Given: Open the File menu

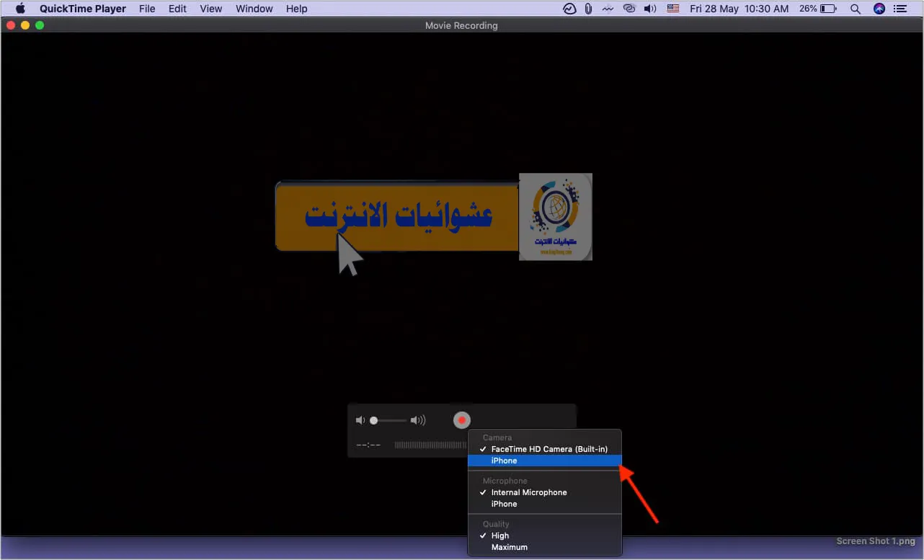Looking at the screenshot, I should (147, 9).
